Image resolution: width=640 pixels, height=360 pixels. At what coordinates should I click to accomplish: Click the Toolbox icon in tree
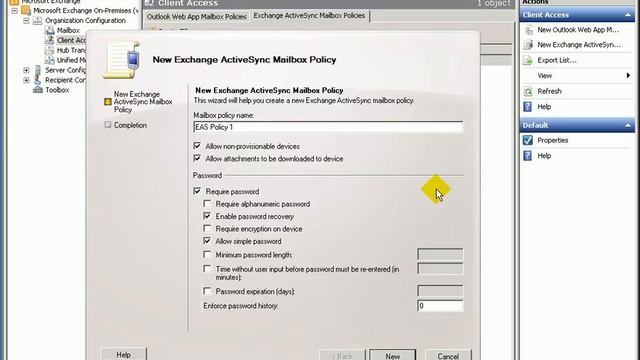pos(38,90)
